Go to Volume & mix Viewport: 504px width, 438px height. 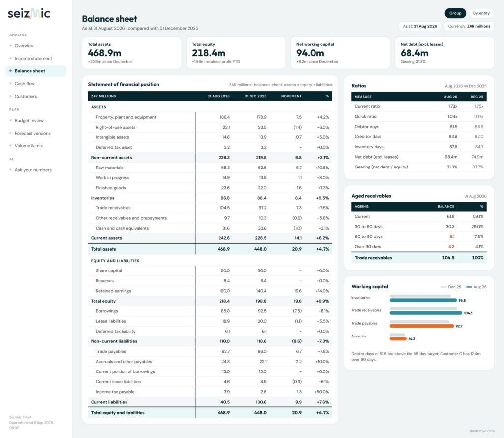(35, 145)
